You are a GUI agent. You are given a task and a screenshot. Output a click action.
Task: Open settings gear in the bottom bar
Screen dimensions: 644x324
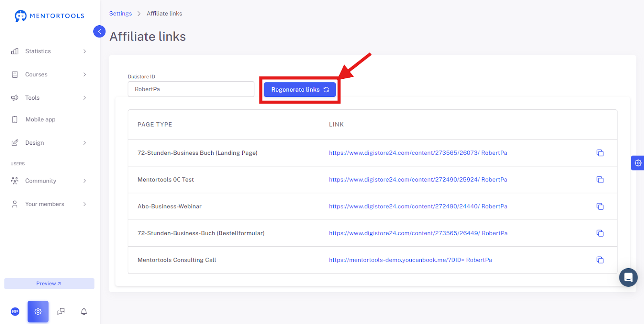pos(38,312)
